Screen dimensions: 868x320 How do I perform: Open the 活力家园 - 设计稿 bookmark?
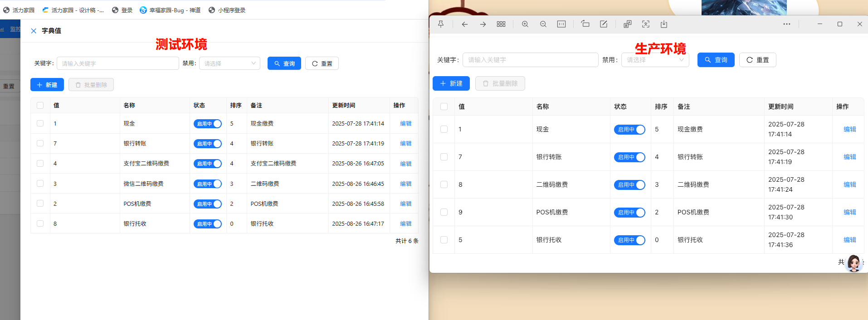pyautogui.click(x=73, y=10)
